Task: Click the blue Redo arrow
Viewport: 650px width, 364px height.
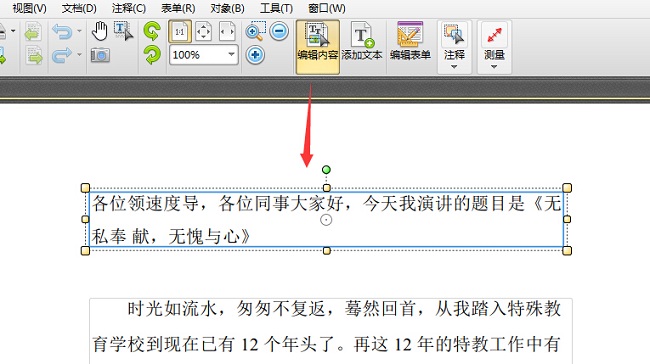Action: pyautogui.click(x=62, y=55)
